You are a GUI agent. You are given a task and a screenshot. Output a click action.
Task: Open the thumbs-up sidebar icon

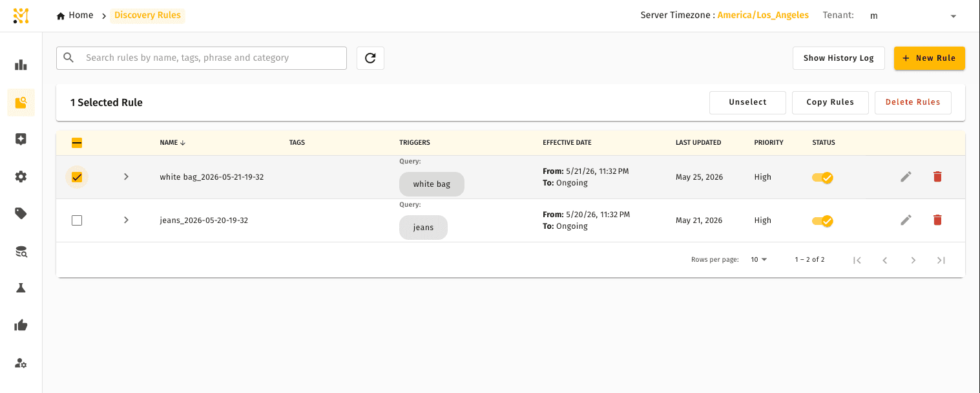(x=21, y=325)
